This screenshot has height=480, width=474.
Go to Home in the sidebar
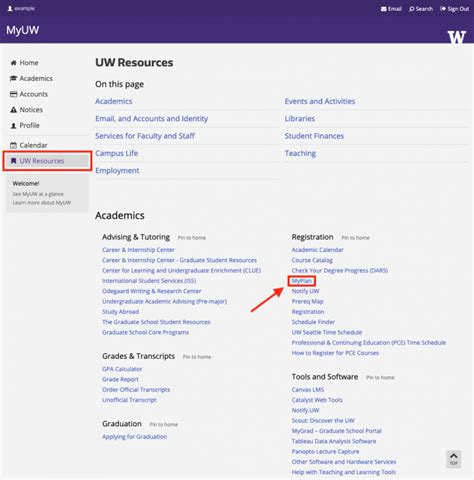pyautogui.click(x=24, y=63)
